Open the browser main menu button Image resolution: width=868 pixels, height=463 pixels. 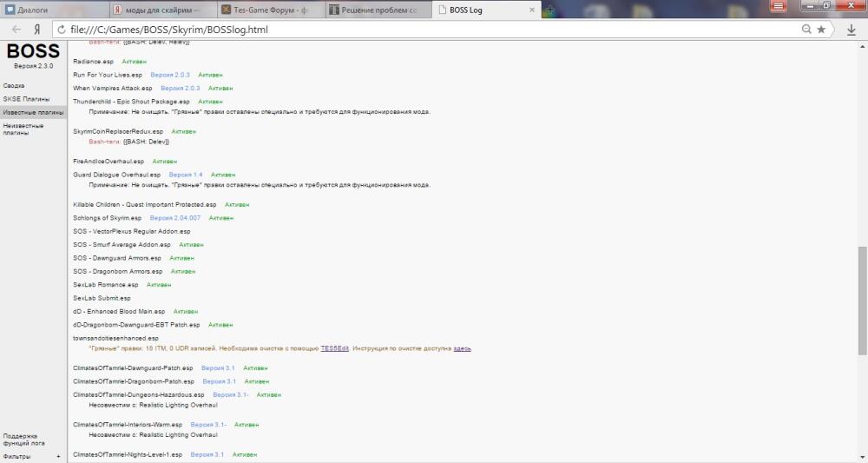(x=779, y=6)
